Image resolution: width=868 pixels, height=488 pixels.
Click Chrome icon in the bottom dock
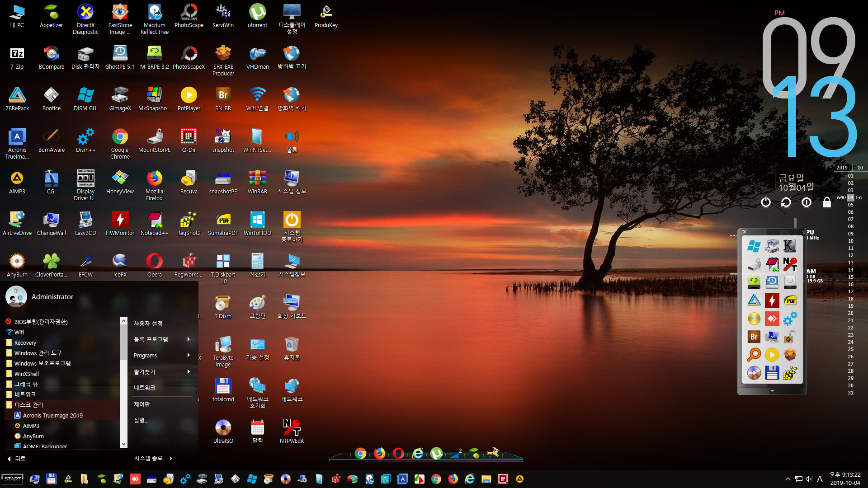click(x=360, y=453)
